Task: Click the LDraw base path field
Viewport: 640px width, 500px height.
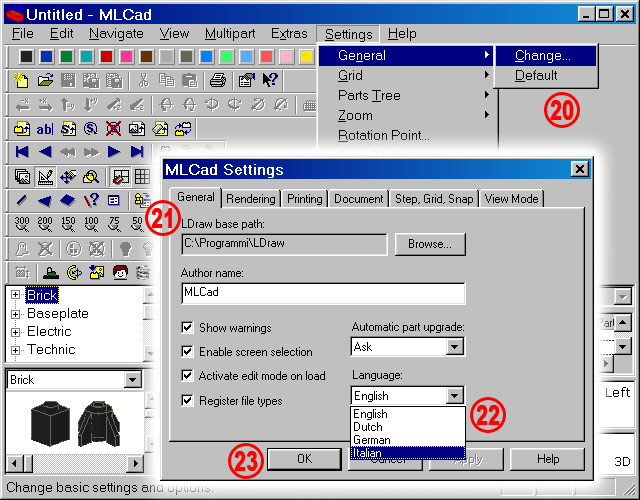Action: tap(284, 244)
